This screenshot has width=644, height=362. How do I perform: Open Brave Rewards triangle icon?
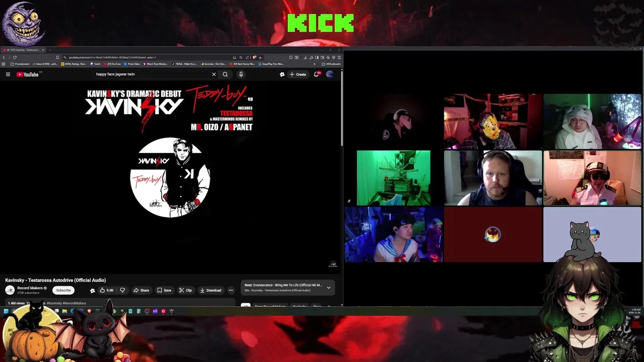(260, 57)
